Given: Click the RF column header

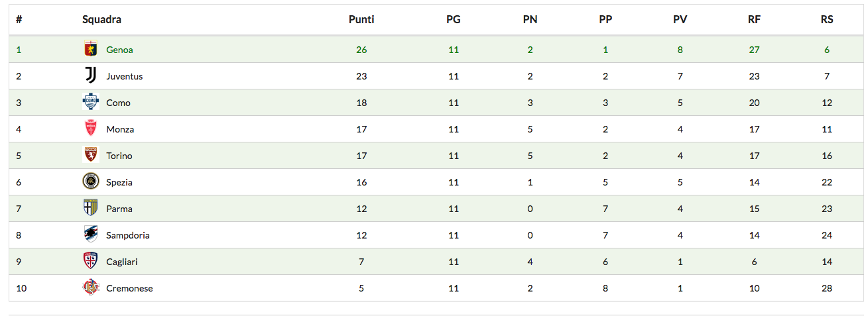Looking at the screenshot, I should (754, 19).
